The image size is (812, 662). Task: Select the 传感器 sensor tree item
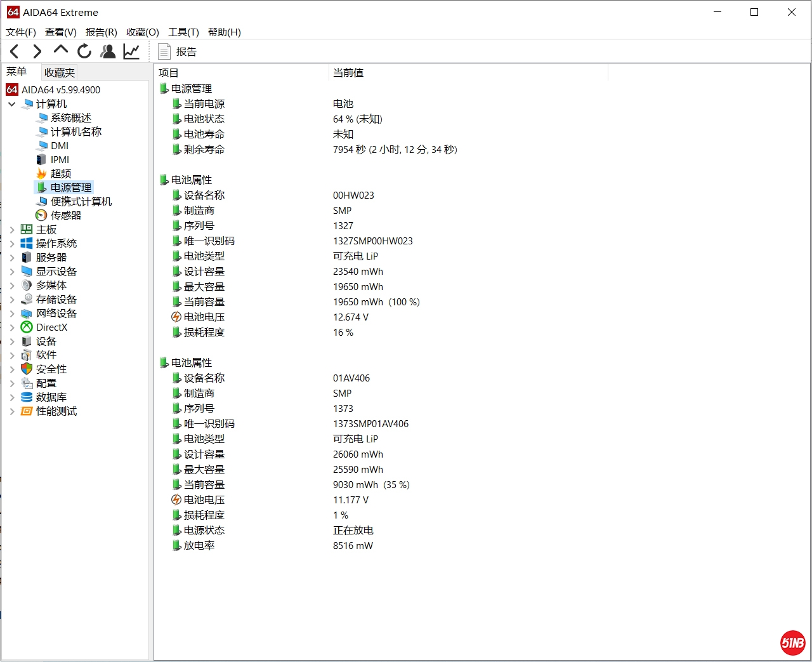tap(65, 215)
